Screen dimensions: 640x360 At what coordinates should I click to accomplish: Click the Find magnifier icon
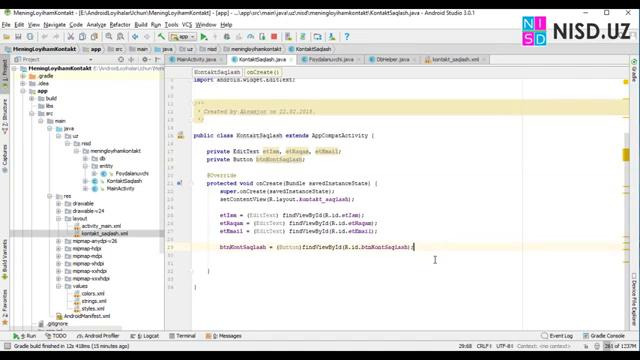coord(109,37)
